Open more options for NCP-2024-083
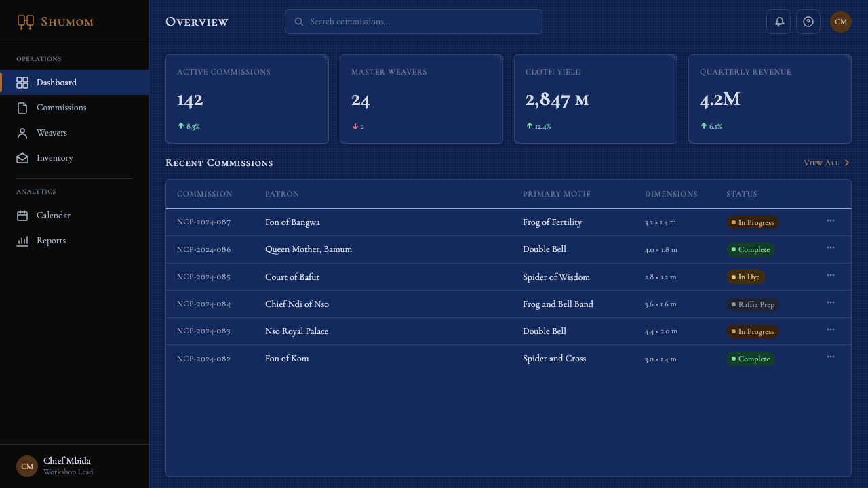868x488 pixels. [x=831, y=329]
